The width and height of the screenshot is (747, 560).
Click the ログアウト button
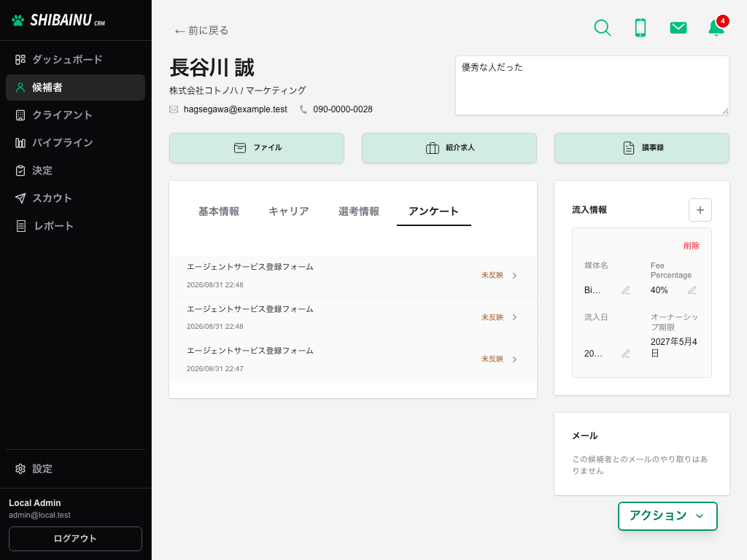[x=75, y=539]
